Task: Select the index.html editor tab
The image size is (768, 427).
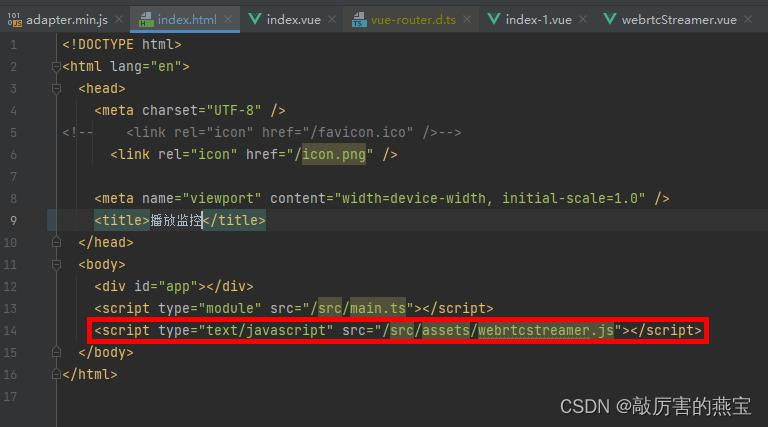Action: pos(187,20)
